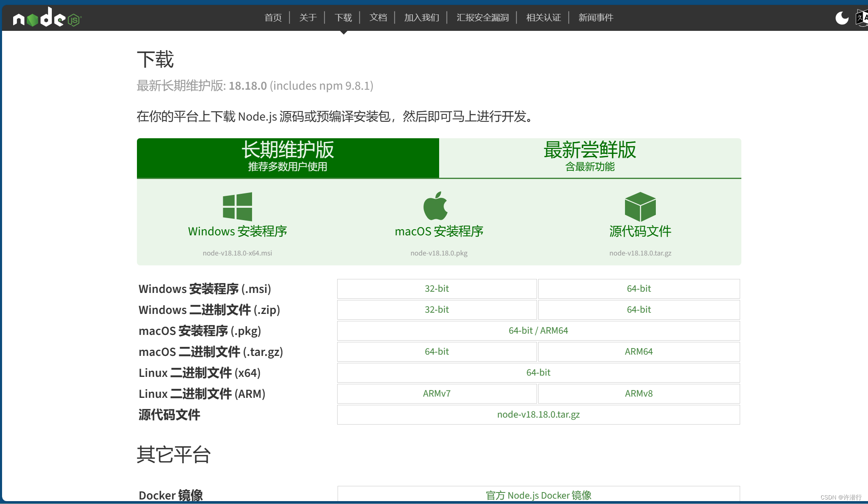Click the Docker 镜像 row label
The image size is (868, 504).
click(x=171, y=495)
